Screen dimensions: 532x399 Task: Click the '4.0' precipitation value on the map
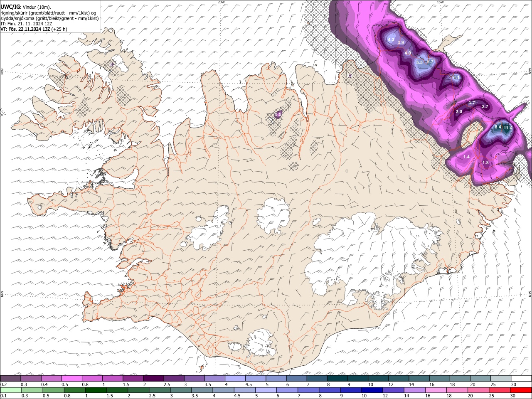(408, 53)
